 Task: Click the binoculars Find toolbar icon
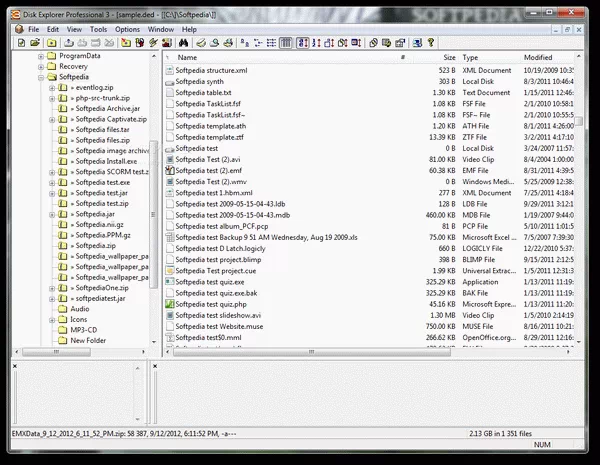point(184,43)
